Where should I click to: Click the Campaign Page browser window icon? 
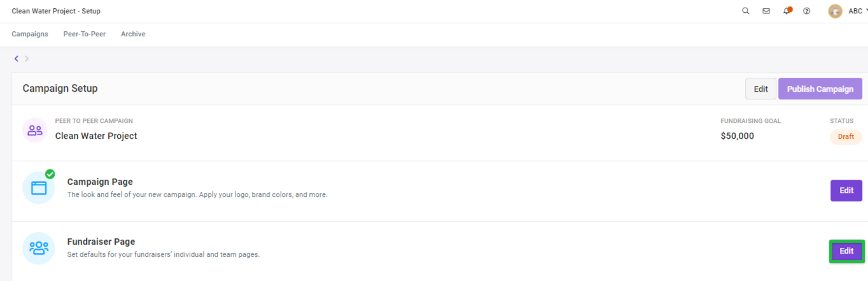pyautogui.click(x=39, y=188)
